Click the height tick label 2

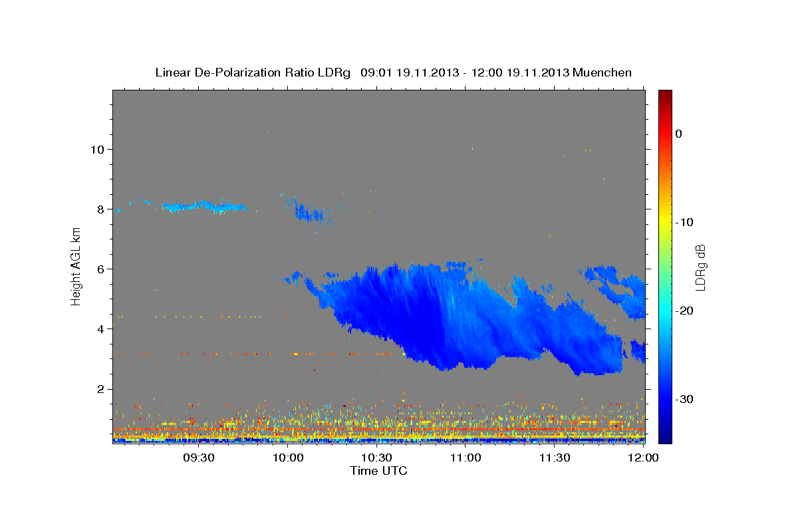click(x=100, y=388)
